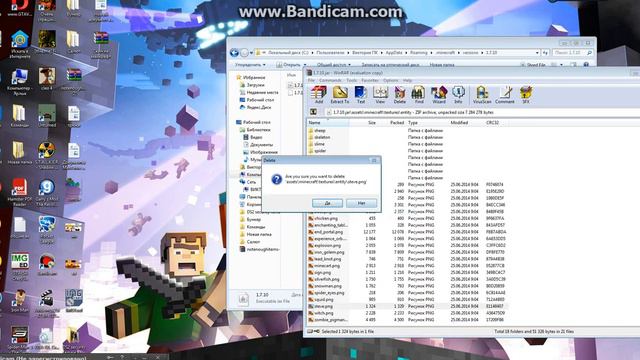640x360 pixels.
Task: Sort the archive list by Size column
Action: 363,122
